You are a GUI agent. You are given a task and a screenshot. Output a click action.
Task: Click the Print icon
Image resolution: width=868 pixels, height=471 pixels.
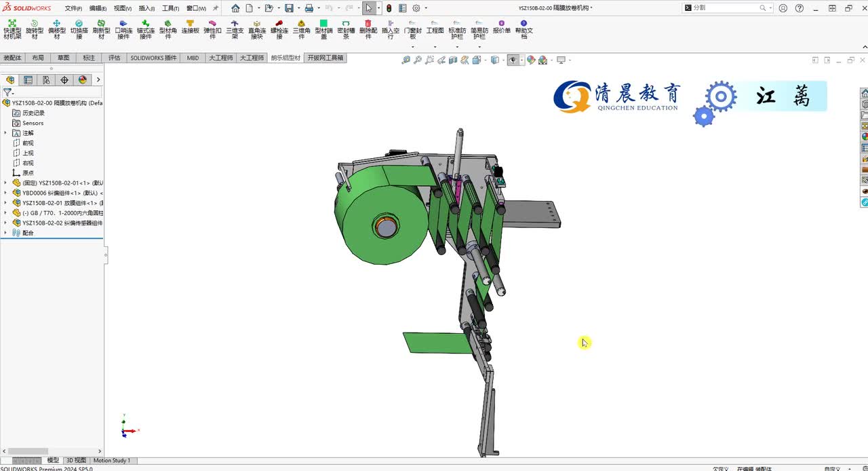point(309,8)
